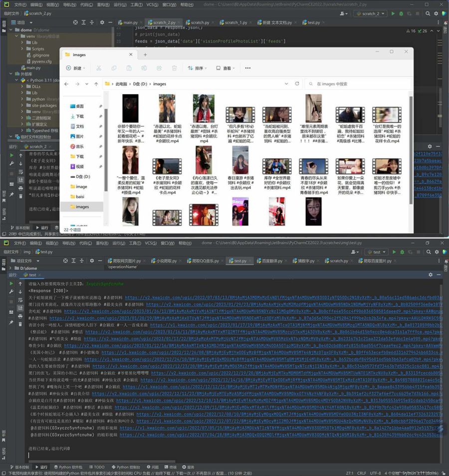This screenshot has height=476, width=449.
Task: Open the VCS menu in top menu bar
Action: pyautogui.click(x=152, y=4)
